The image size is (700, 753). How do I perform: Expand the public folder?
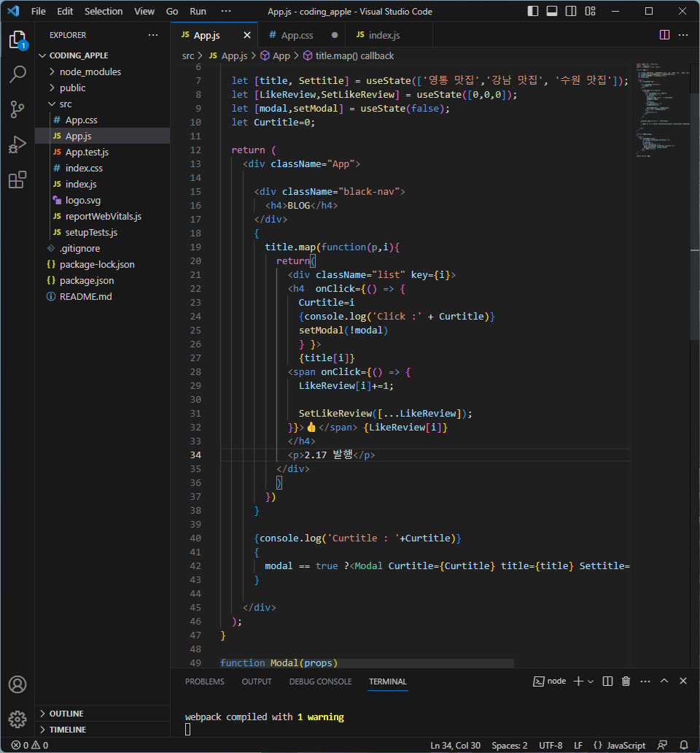coord(103,88)
